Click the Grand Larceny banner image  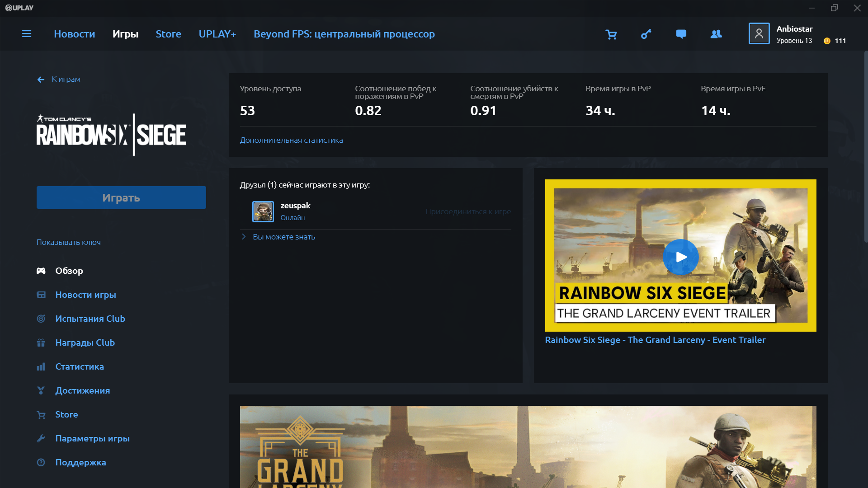point(528,447)
